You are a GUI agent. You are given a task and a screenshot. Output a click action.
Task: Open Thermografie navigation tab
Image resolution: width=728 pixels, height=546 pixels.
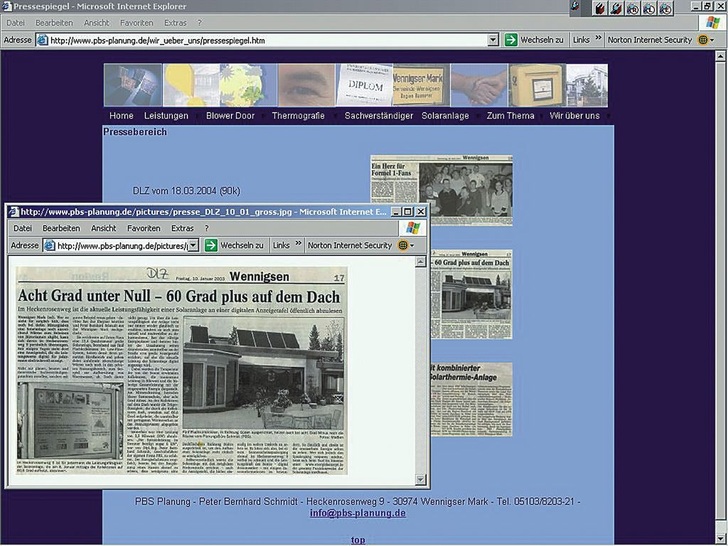click(298, 116)
